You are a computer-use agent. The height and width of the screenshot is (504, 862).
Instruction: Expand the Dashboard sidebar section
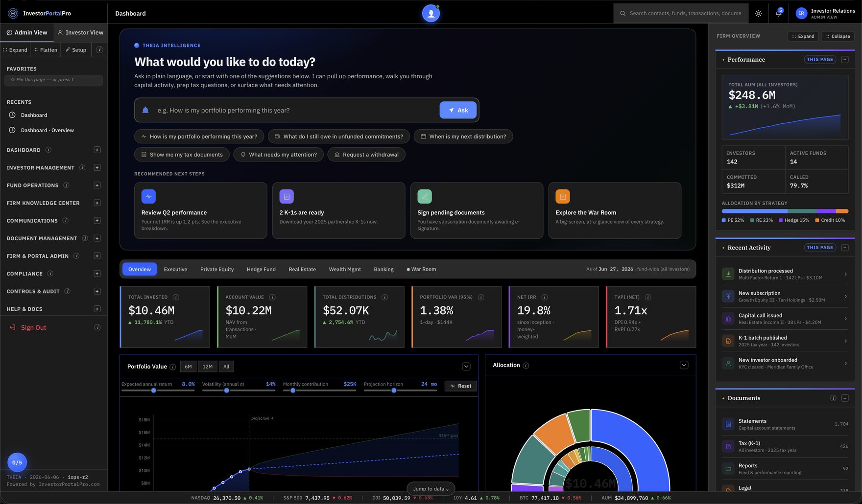coord(97,150)
